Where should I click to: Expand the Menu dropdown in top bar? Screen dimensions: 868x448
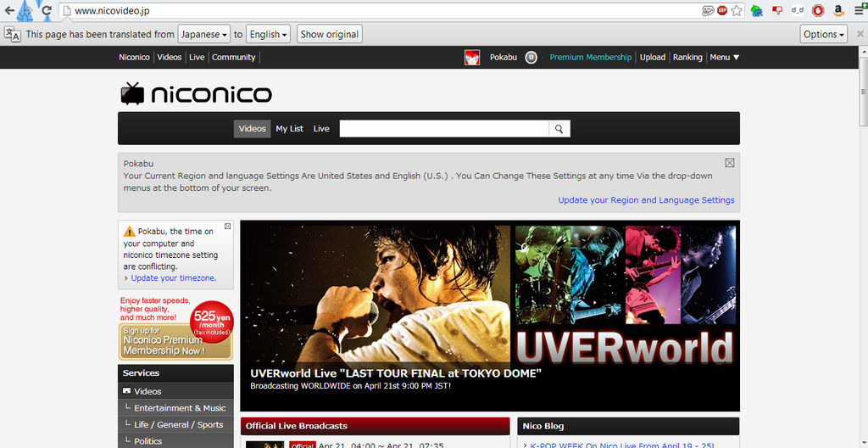pyautogui.click(x=724, y=57)
